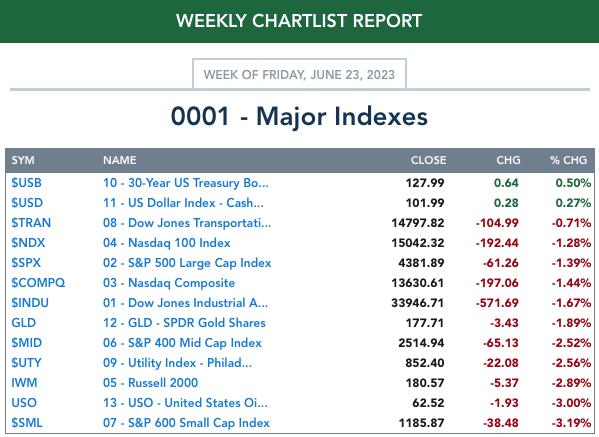
Task: Open the $COMPQ symbol link
Action: [38, 283]
